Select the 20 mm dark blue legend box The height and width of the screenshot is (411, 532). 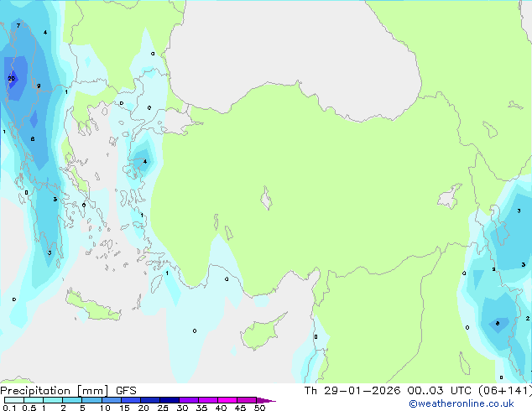[150, 400]
